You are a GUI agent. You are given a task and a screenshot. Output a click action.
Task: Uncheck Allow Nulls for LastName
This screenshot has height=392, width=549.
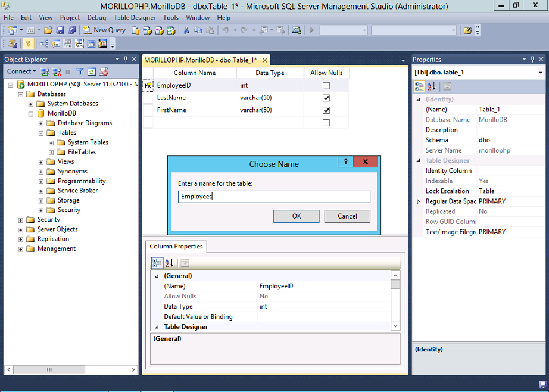point(326,98)
